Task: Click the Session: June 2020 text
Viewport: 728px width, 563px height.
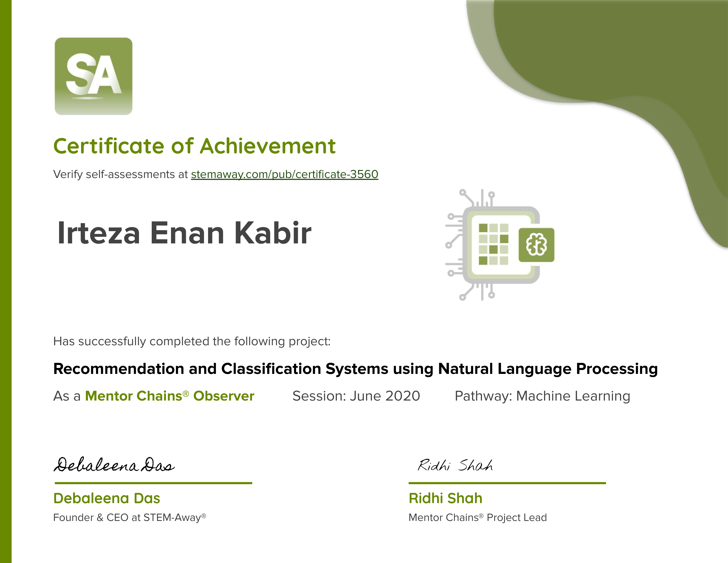Action: pos(356,396)
